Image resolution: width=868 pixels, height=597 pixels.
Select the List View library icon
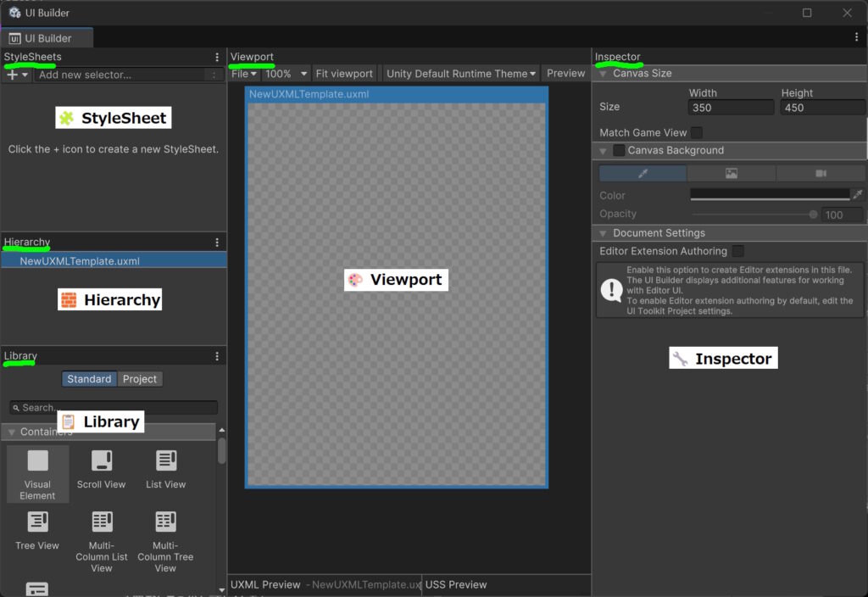point(165,460)
